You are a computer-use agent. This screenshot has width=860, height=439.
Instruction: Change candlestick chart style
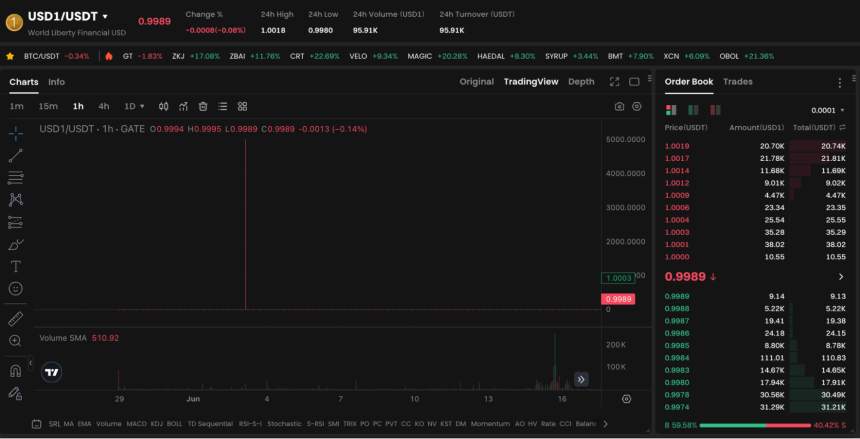[163, 106]
